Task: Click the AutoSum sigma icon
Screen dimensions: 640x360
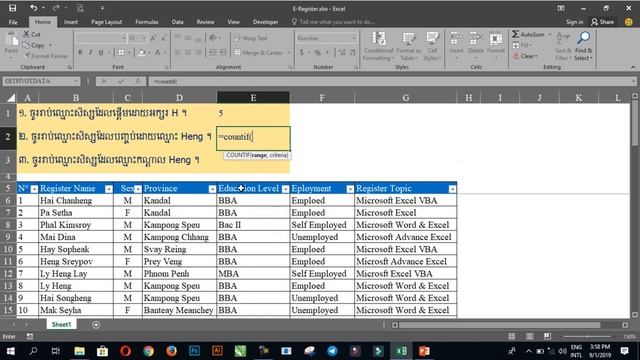Action: coord(516,34)
